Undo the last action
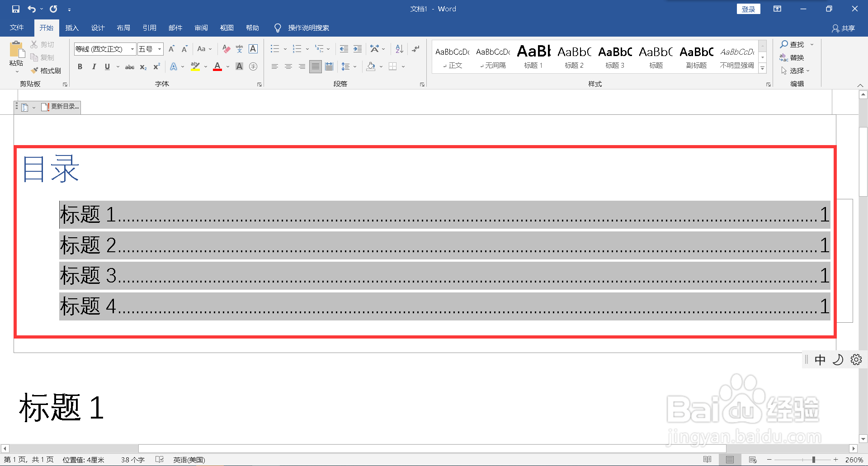Viewport: 868px width, 466px height. 32,9
